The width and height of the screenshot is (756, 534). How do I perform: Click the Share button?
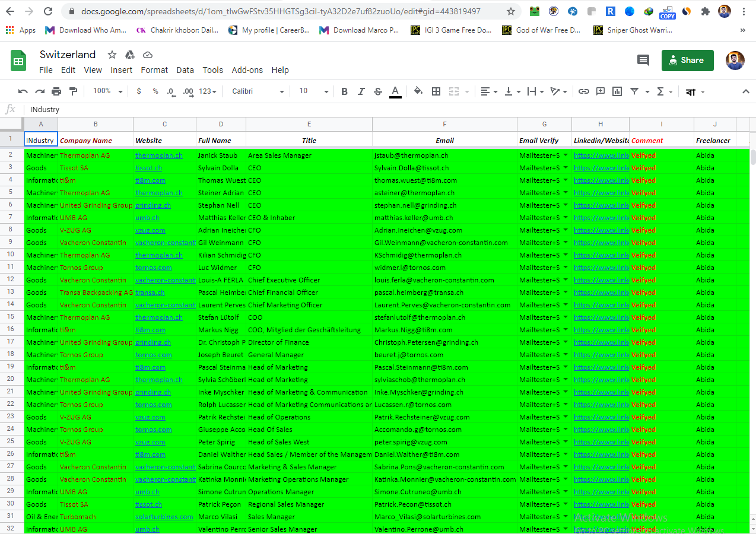pos(687,60)
